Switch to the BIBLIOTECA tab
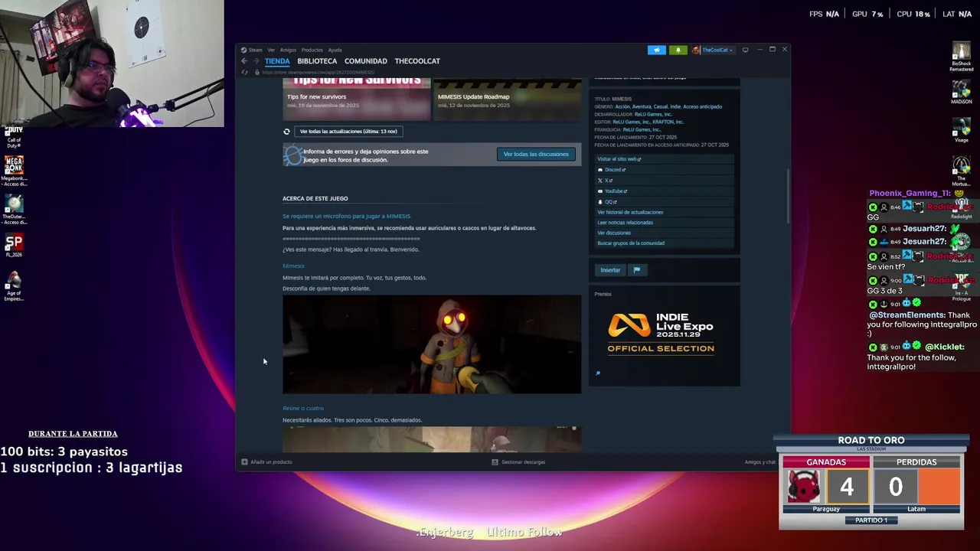The height and width of the screenshot is (551, 980). click(317, 61)
